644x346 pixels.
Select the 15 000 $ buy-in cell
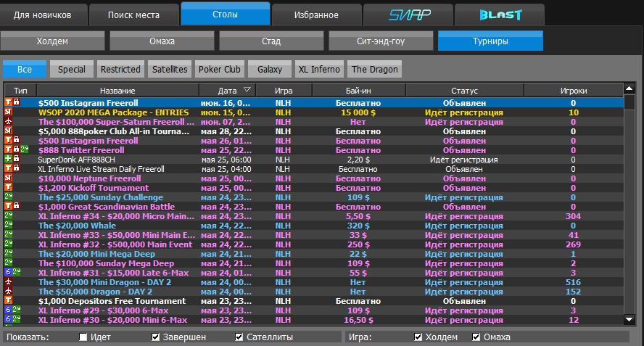pos(358,112)
